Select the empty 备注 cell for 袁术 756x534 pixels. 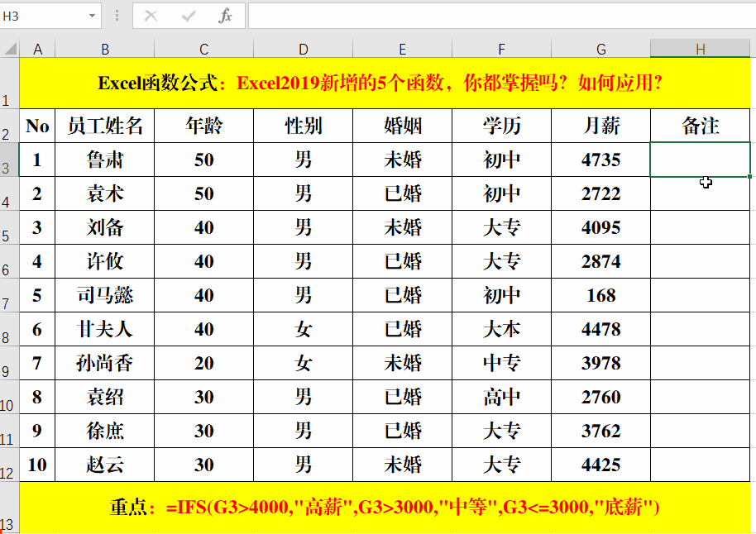pos(700,193)
